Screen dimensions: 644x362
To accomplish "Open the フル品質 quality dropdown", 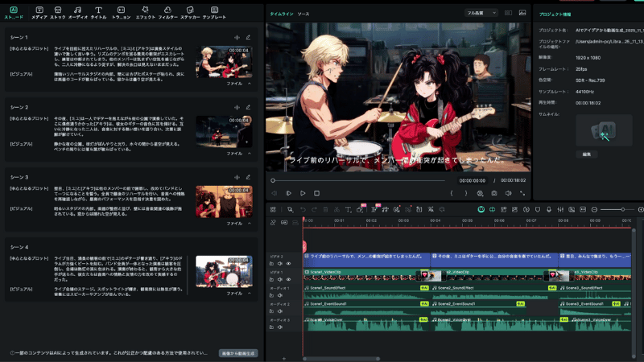I will 481,14.
